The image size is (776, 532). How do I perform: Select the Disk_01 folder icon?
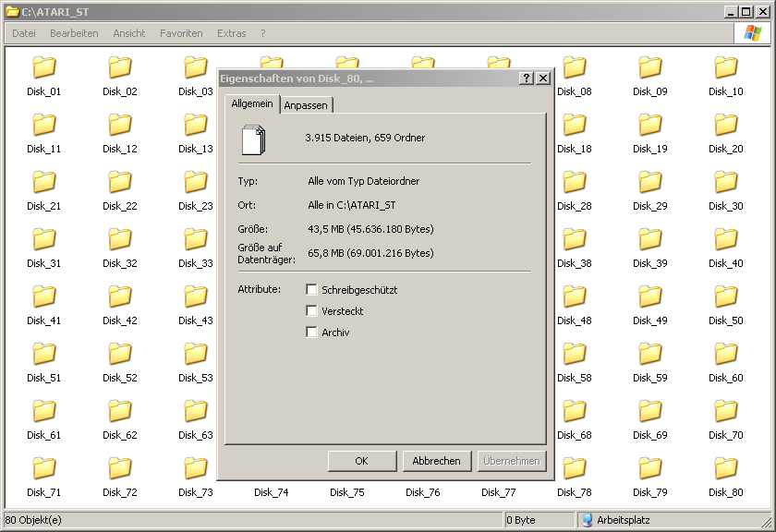point(44,67)
